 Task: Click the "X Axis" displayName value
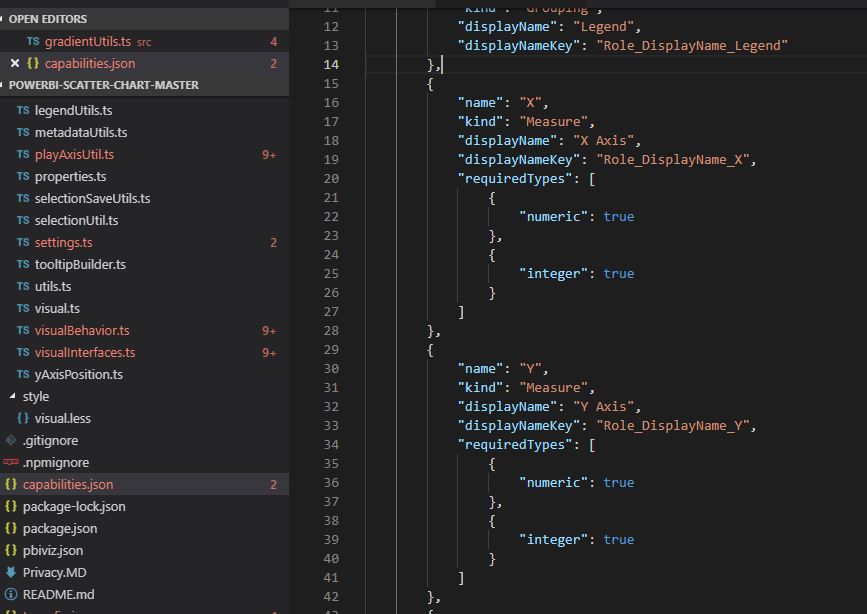[x=603, y=141]
